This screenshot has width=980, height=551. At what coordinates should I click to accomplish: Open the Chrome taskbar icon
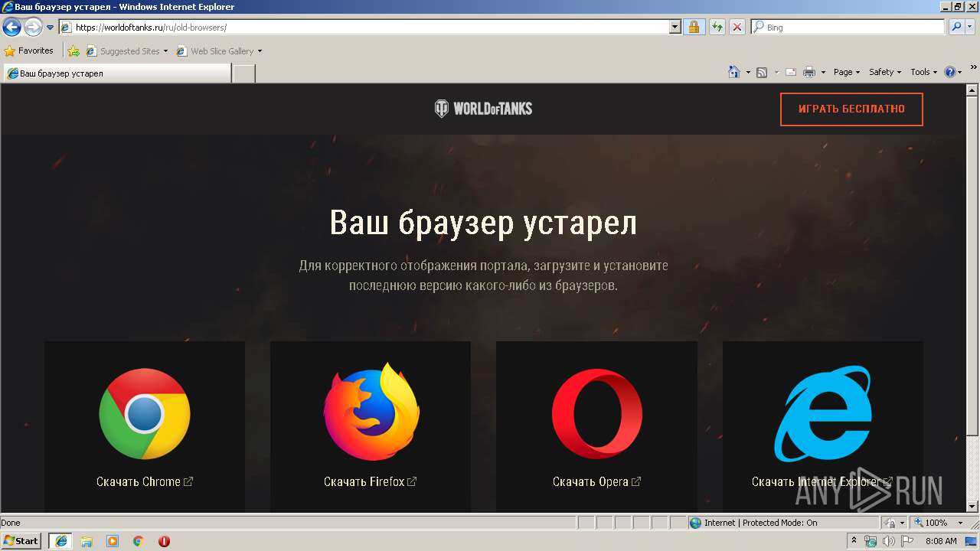pyautogui.click(x=139, y=541)
